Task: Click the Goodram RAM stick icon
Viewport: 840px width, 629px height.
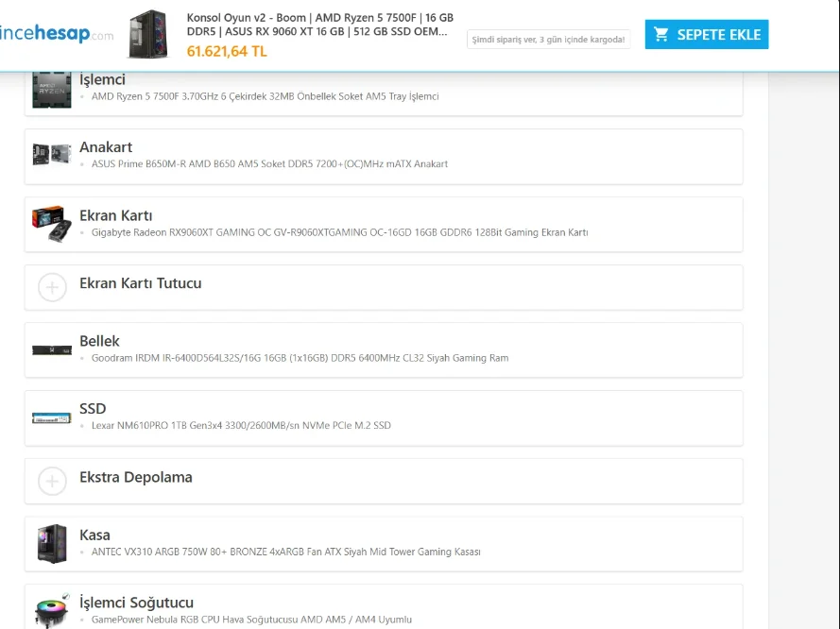Action: pos(51,350)
